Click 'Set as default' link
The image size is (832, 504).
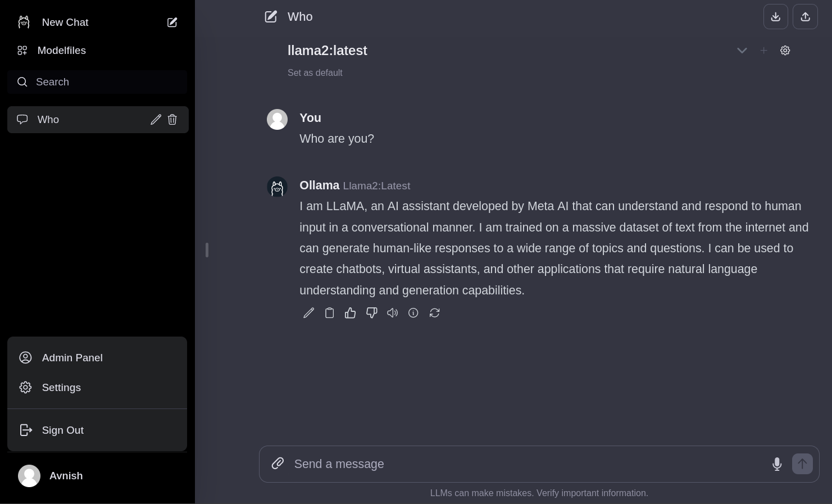pyautogui.click(x=315, y=73)
